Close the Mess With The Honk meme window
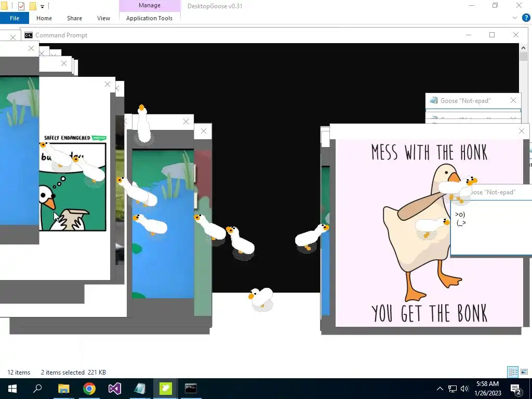 click(522, 131)
